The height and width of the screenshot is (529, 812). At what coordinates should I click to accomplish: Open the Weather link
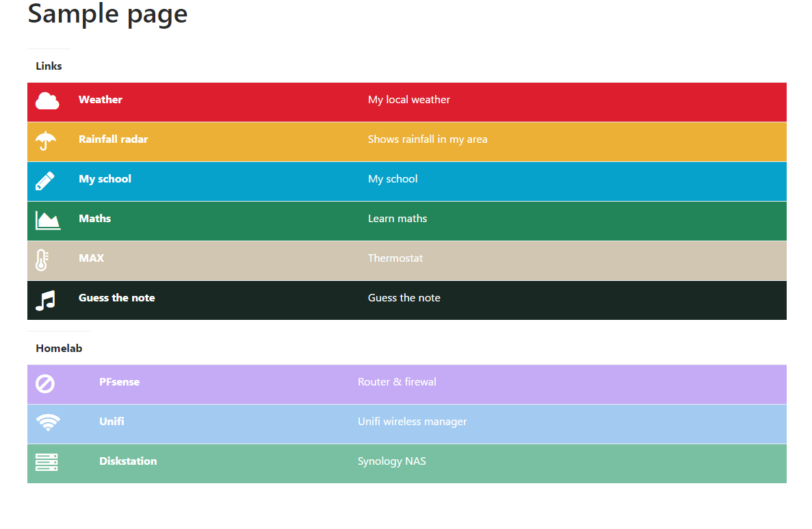[x=101, y=99]
